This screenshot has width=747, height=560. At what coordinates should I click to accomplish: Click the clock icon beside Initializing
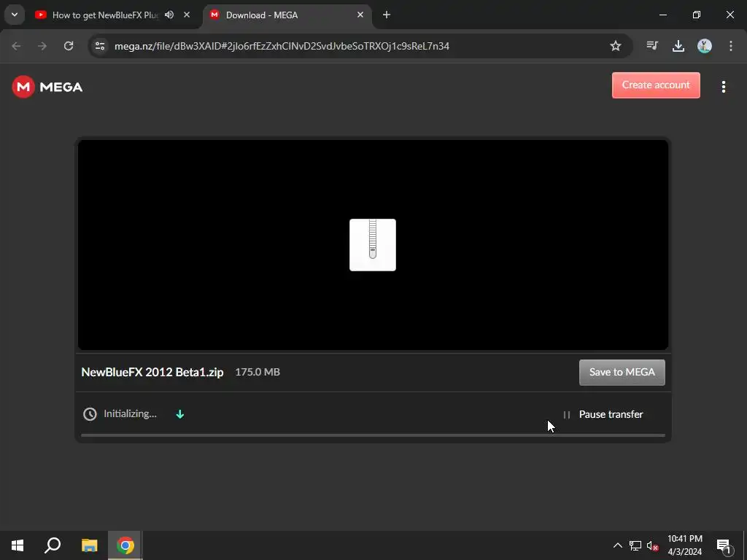tap(90, 414)
